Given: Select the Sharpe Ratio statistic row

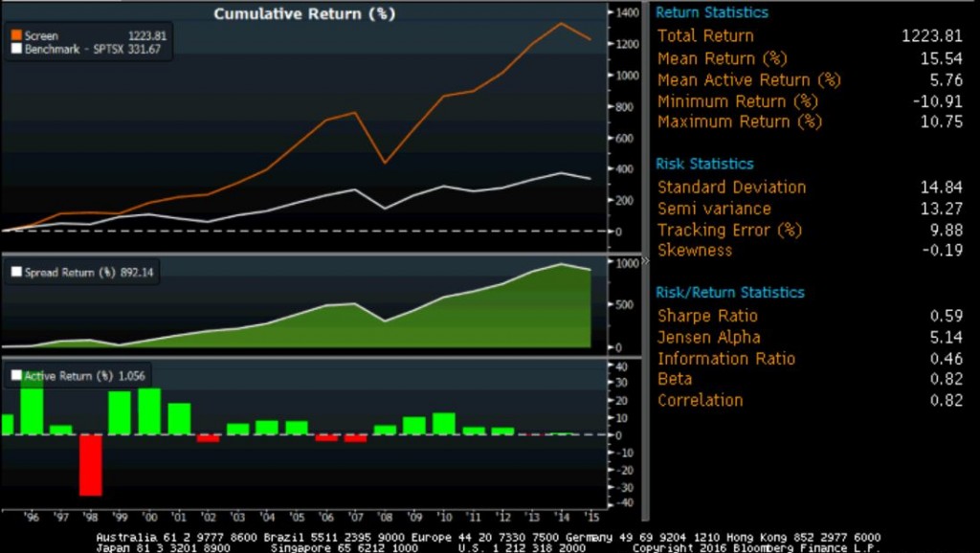Looking at the screenshot, I should click(x=706, y=315).
